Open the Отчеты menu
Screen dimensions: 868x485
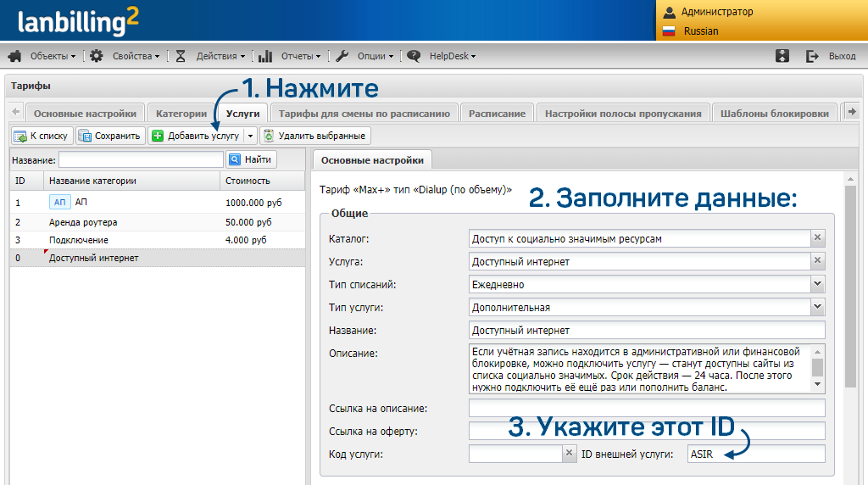292,56
